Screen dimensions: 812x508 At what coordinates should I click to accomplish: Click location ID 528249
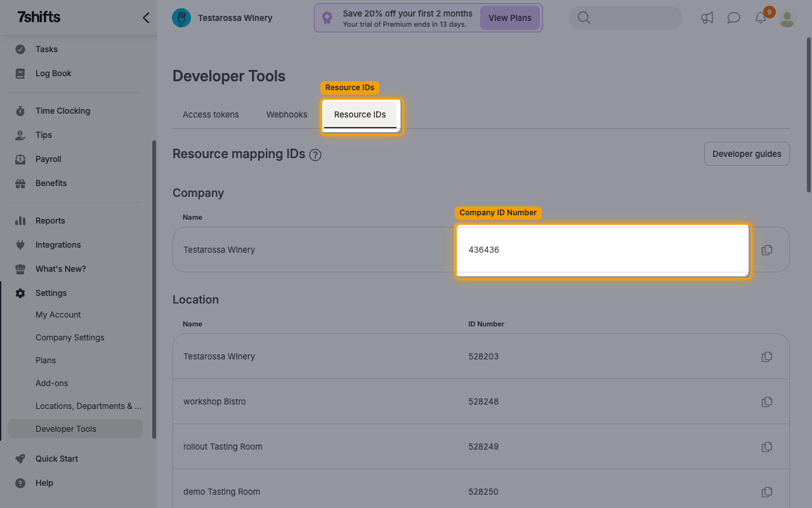click(483, 446)
